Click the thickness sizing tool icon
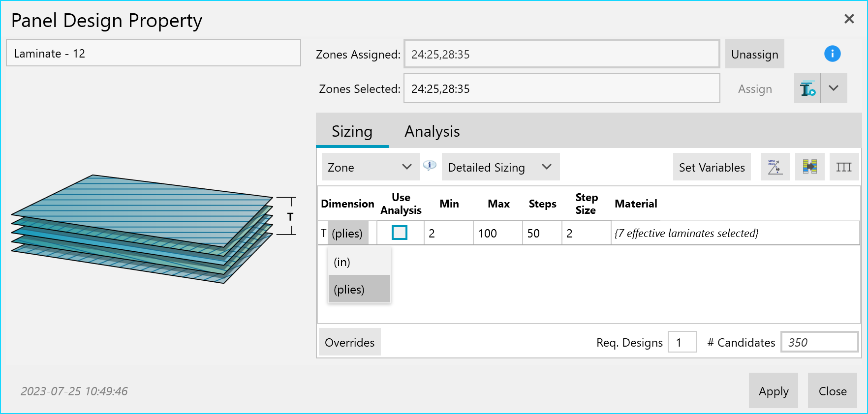This screenshot has width=868, height=414. [x=807, y=89]
